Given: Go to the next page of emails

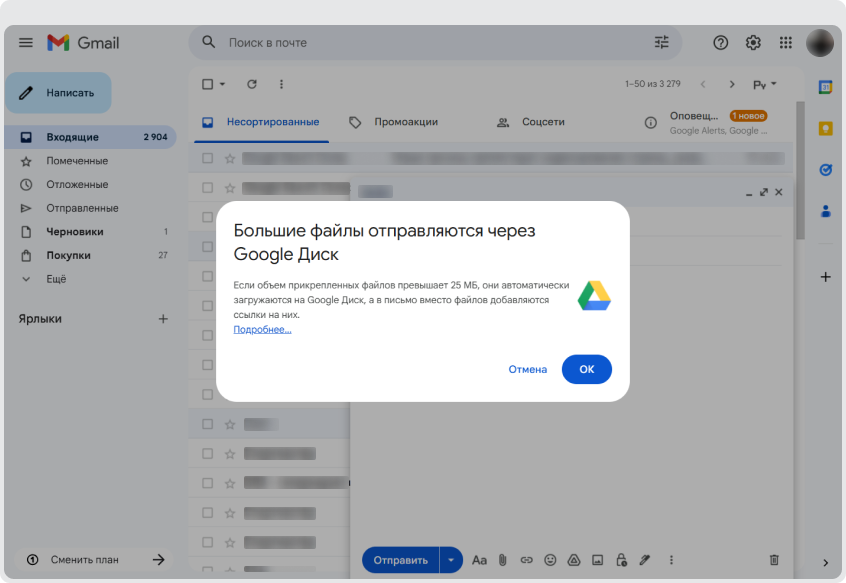Looking at the screenshot, I should pyautogui.click(x=732, y=84).
